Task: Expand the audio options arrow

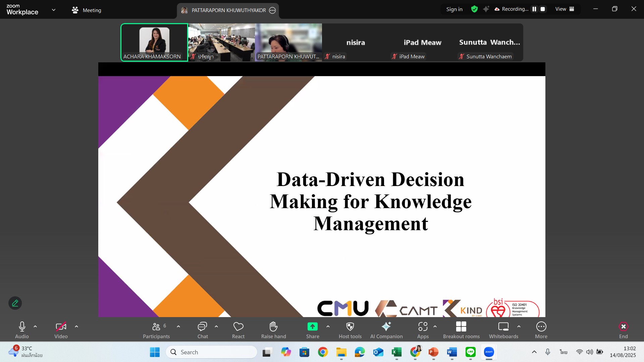Action: point(35,326)
